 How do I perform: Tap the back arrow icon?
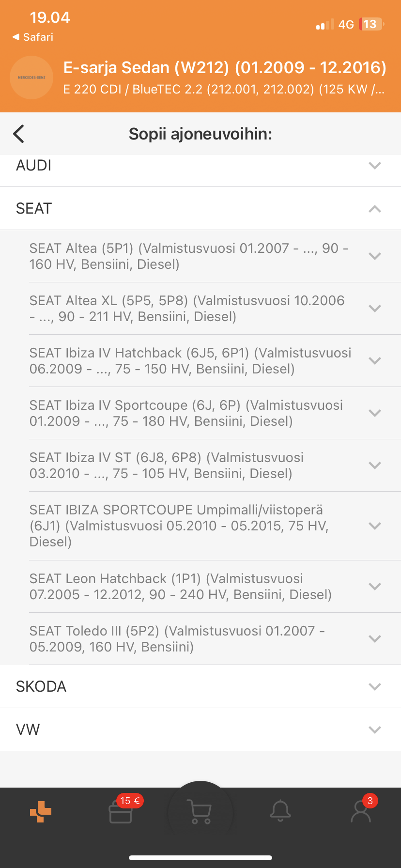point(19,134)
